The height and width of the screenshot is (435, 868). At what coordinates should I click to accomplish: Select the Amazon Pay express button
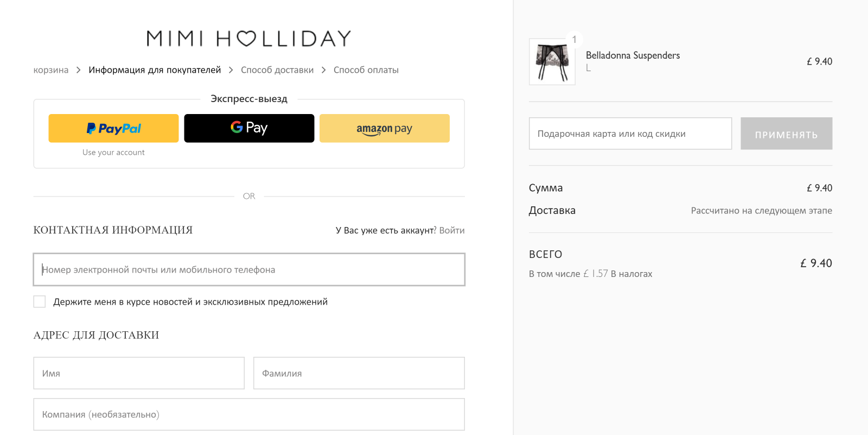[x=385, y=128]
